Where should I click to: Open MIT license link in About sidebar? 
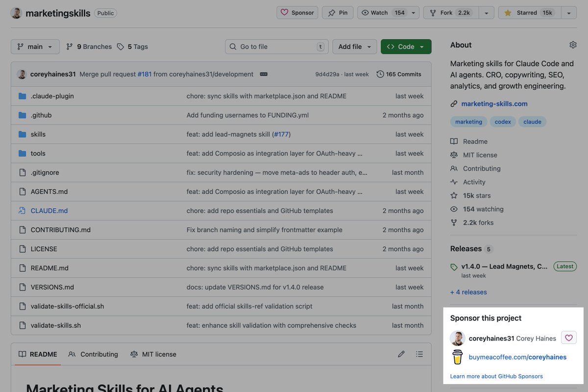tap(474, 155)
